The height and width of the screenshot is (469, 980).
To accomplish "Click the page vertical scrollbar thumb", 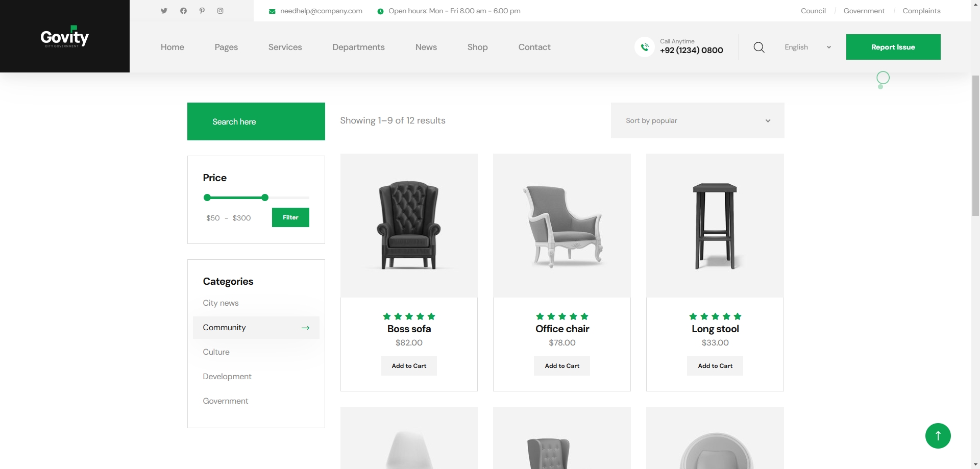I will pos(975,146).
